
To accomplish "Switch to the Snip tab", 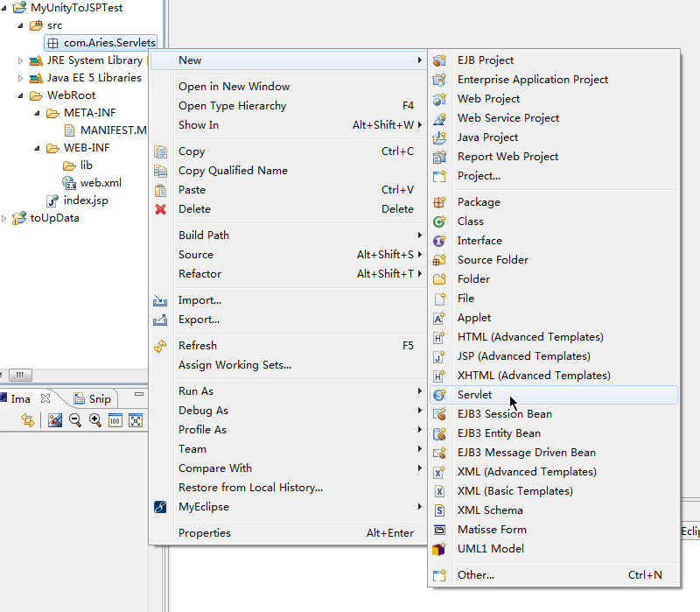I will click(x=93, y=399).
